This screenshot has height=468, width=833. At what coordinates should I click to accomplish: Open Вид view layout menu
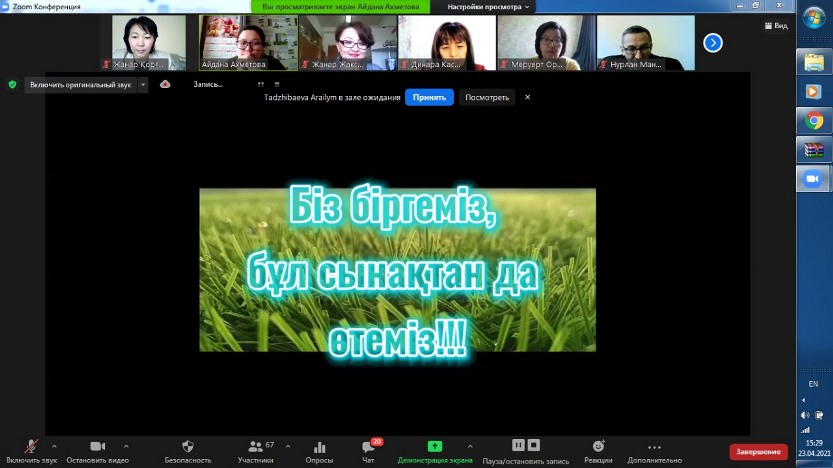pyautogui.click(x=776, y=25)
